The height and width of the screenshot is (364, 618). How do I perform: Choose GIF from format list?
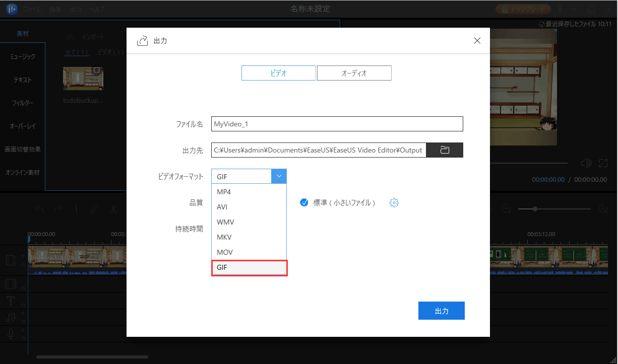pyautogui.click(x=249, y=268)
